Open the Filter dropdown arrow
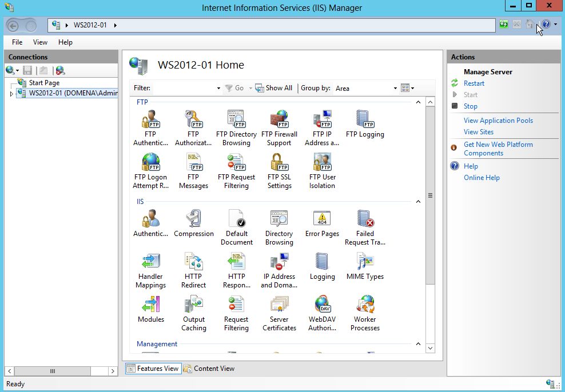 (218, 88)
